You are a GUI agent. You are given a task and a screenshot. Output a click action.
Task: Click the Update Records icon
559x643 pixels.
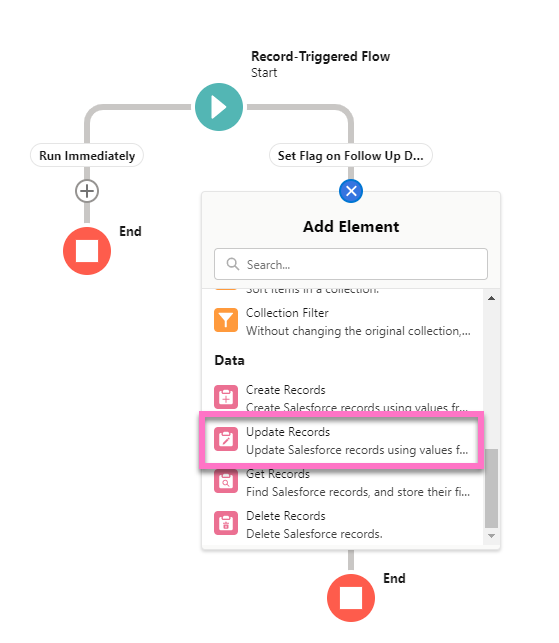(226, 439)
